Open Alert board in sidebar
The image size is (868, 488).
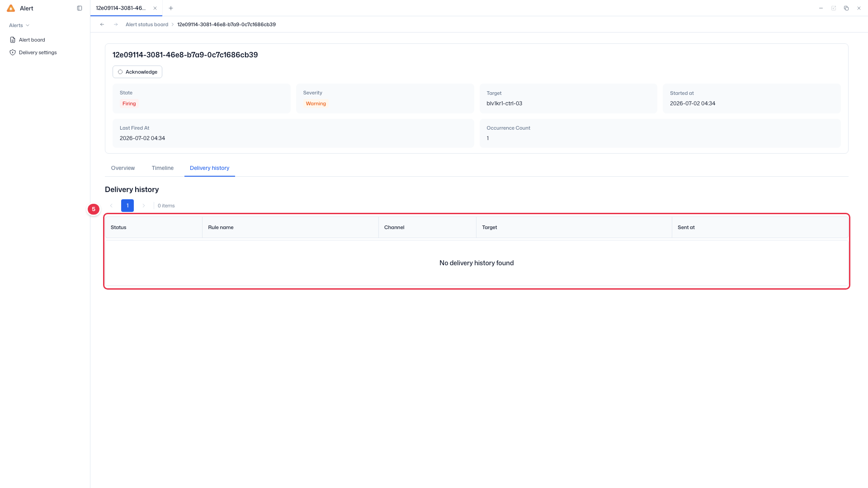(32, 40)
